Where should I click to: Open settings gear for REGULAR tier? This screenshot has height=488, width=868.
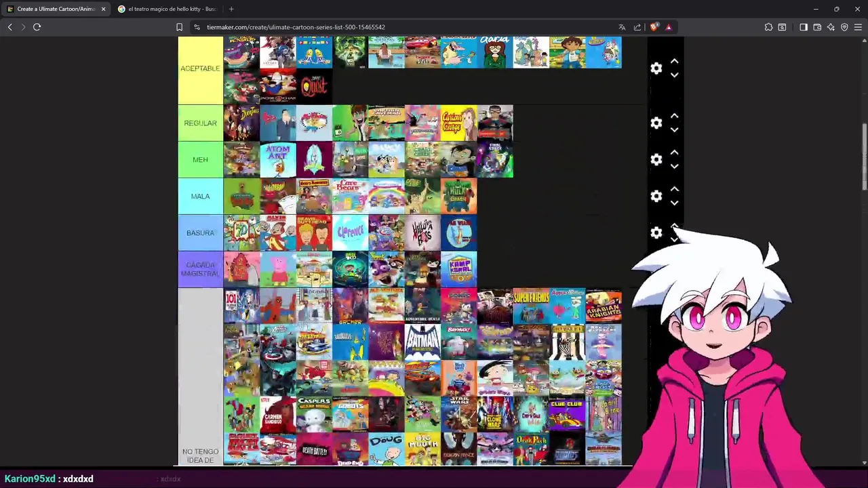click(x=656, y=123)
